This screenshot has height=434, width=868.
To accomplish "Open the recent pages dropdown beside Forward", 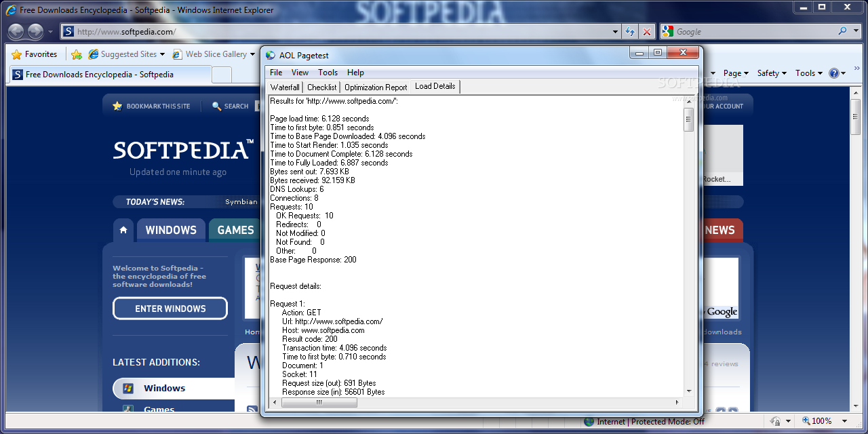I will pyautogui.click(x=50, y=32).
